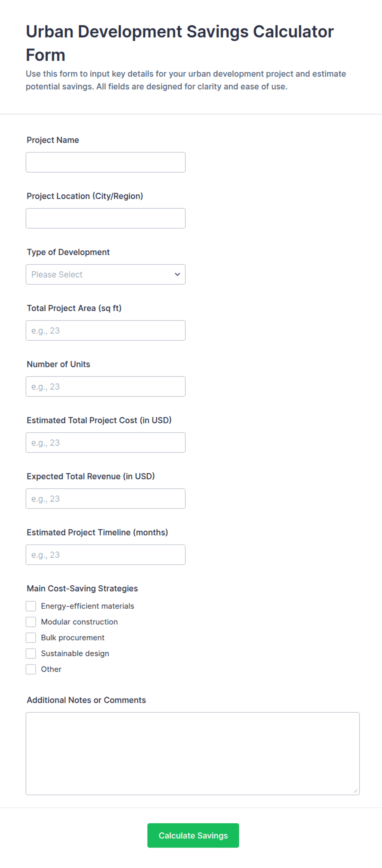Click the Project Name text field

106,162
